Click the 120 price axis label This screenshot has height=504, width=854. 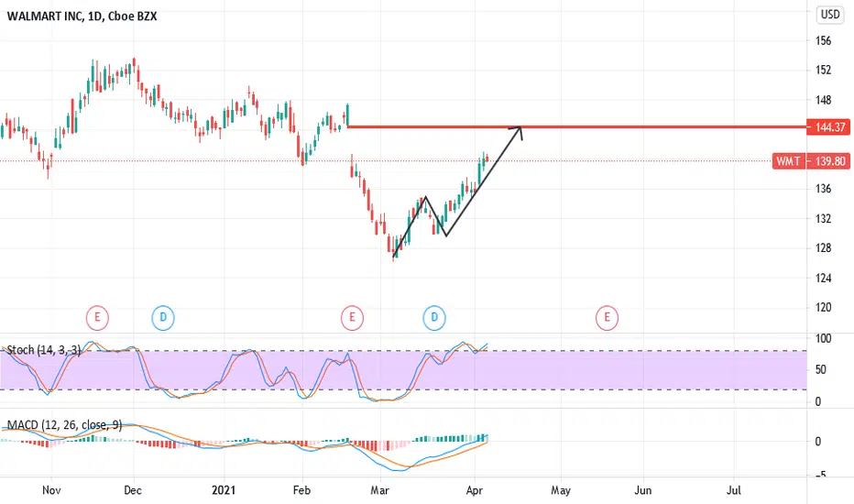click(823, 308)
